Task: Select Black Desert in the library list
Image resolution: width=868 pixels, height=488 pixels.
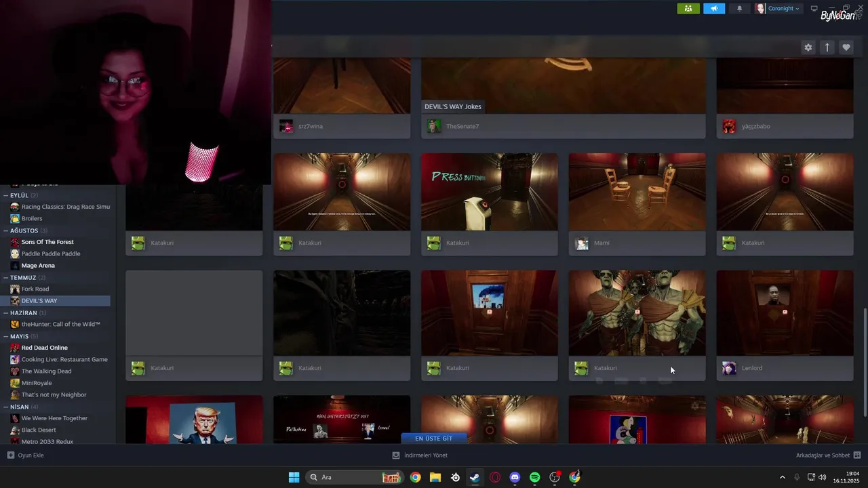Action: 60,430
